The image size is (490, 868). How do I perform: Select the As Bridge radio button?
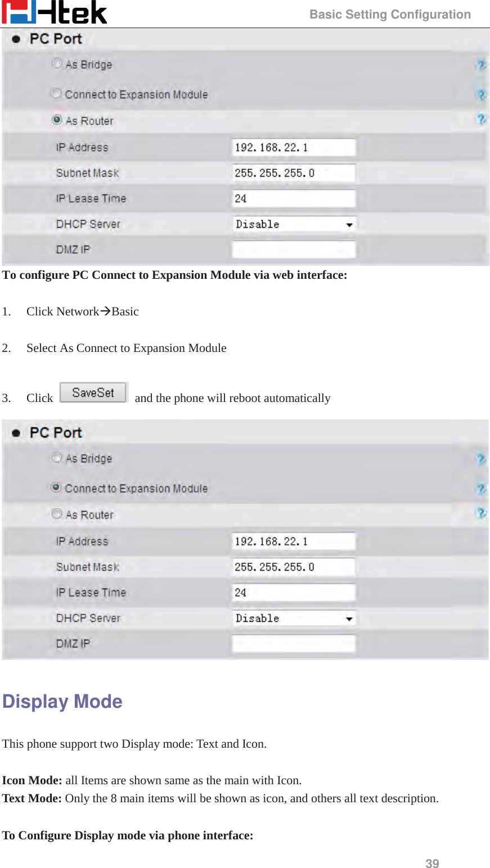(56, 64)
